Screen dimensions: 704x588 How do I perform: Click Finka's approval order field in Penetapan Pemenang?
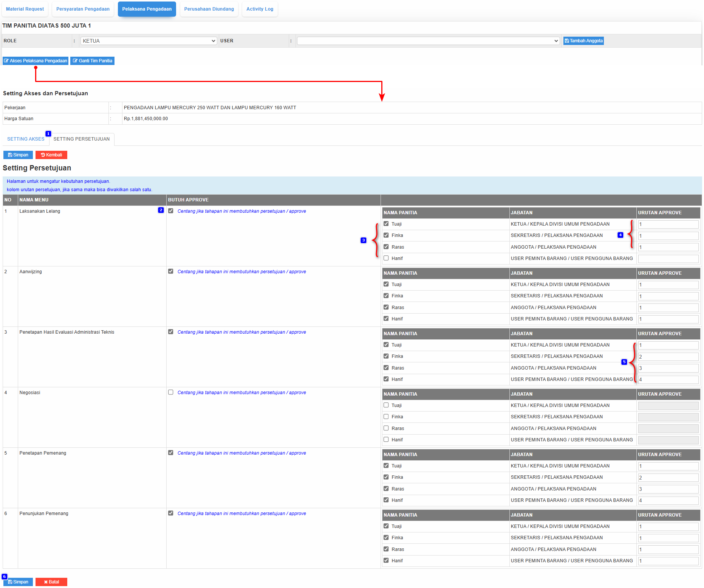point(668,478)
